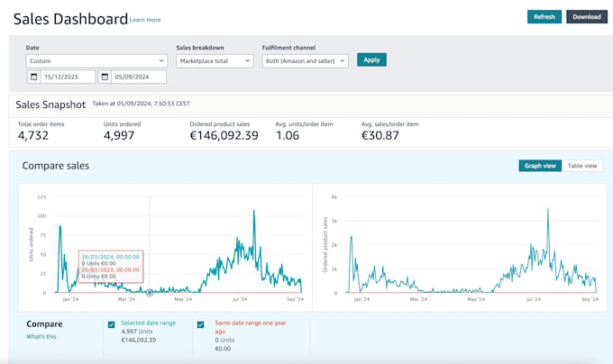Click the graph tooltip showing 26/03/2024
Viewport: 613px width, 364px height.
pyautogui.click(x=111, y=267)
